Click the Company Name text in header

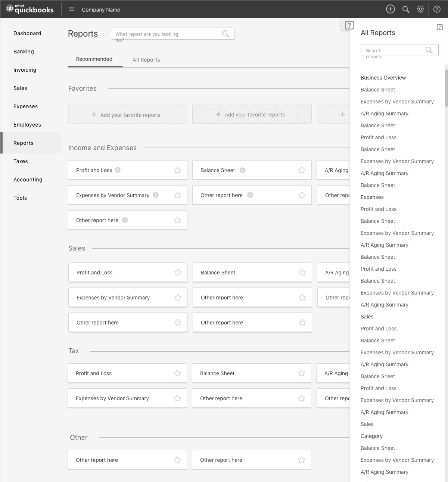click(101, 10)
